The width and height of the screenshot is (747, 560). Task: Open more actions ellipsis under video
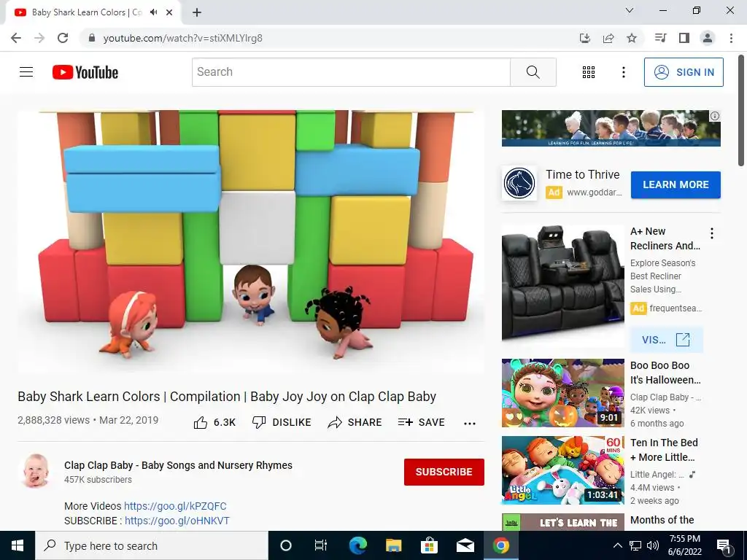pyautogui.click(x=470, y=424)
